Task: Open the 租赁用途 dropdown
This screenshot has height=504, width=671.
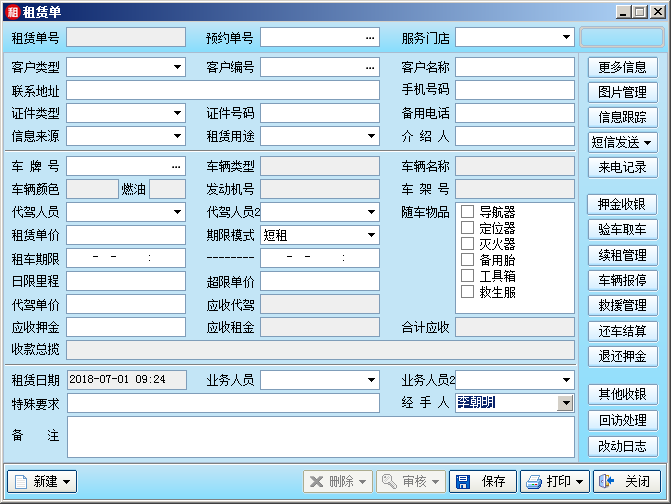Action: coord(371,136)
